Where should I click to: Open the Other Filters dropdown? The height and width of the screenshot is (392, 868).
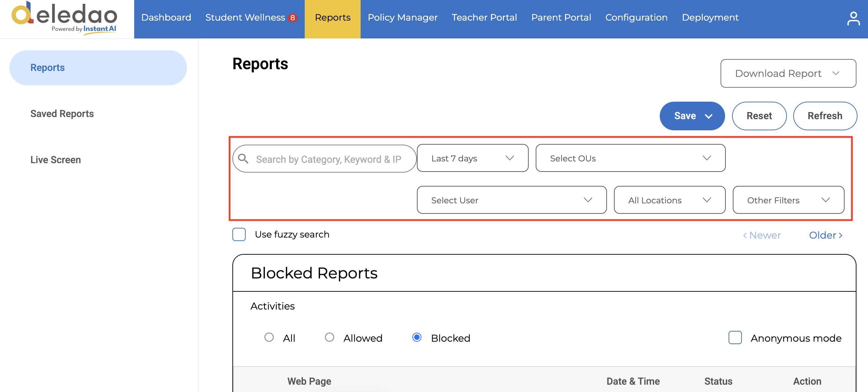click(x=789, y=200)
